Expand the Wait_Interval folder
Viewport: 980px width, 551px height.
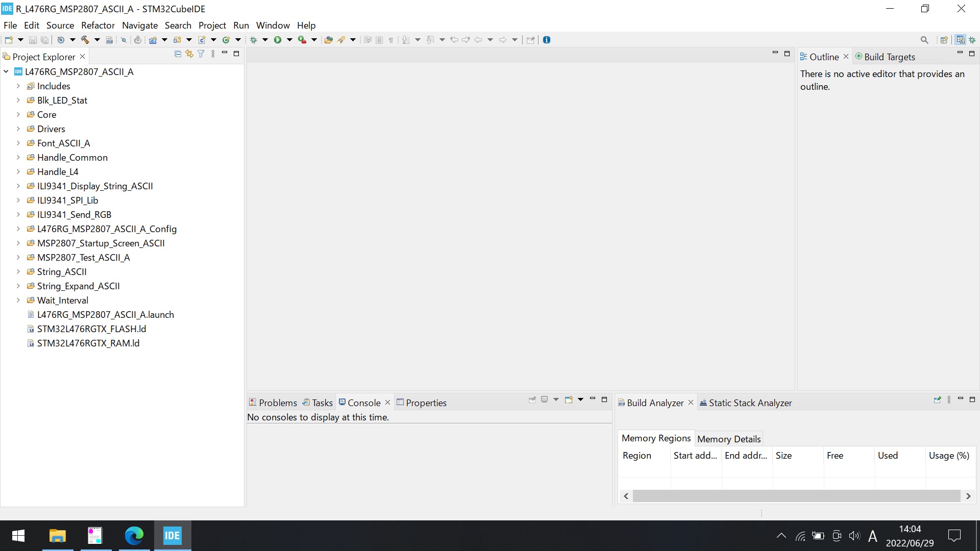click(x=18, y=300)
